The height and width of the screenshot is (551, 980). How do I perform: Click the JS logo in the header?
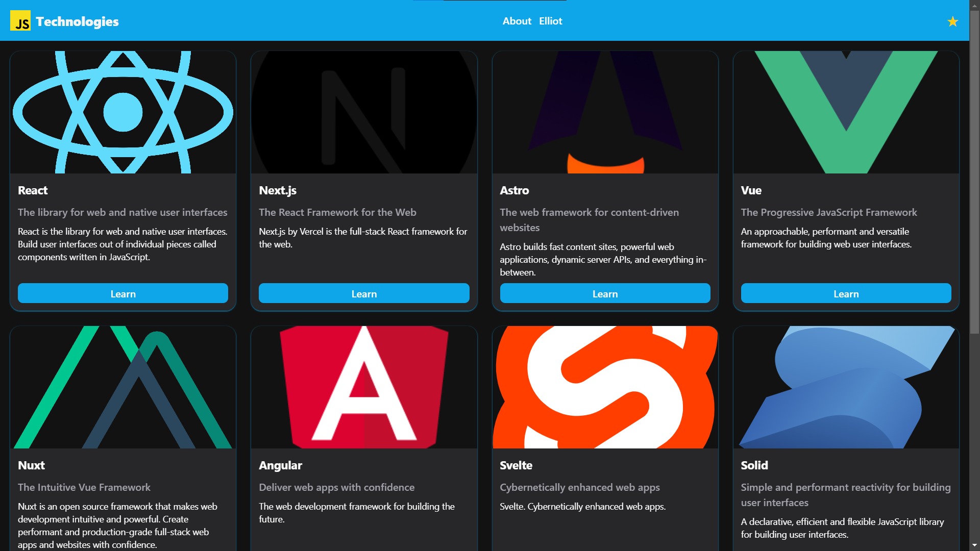[20, 20]
